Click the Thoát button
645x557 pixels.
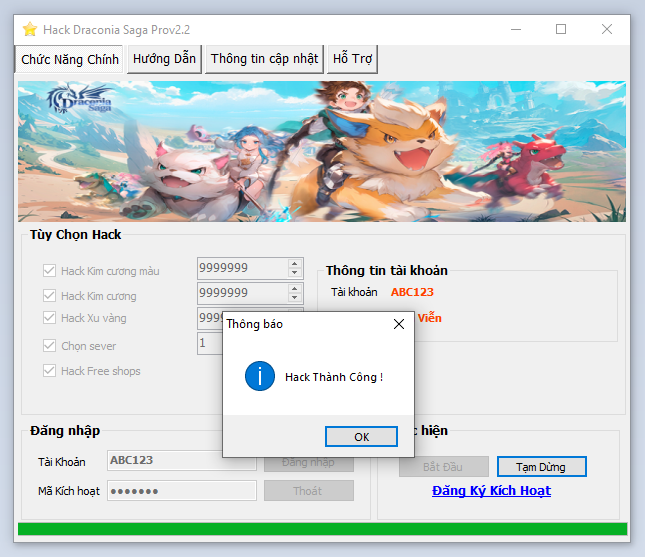coord(309,491)
